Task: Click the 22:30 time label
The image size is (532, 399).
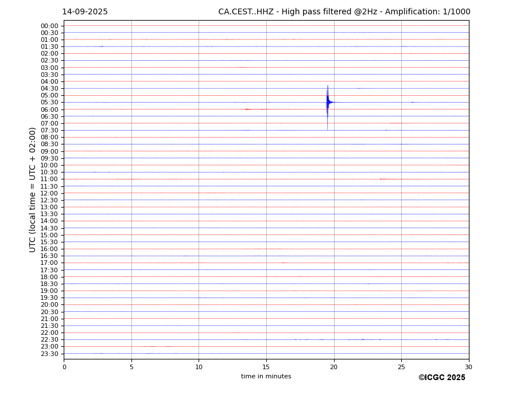Action: coord(49,340)
